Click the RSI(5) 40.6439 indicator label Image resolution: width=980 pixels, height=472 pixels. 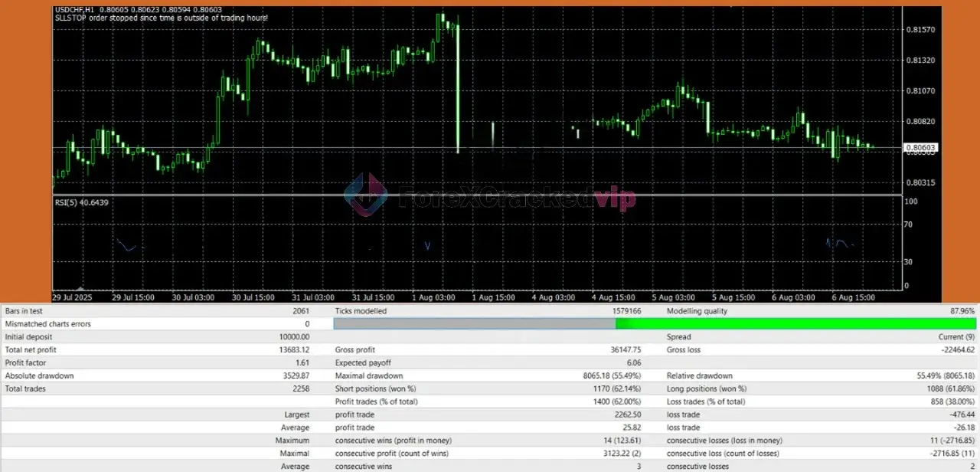click(x=81, y=202)
